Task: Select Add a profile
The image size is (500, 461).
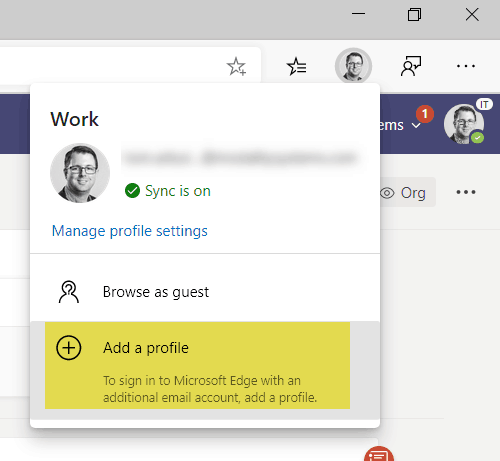Action: [x=205, y=370]
